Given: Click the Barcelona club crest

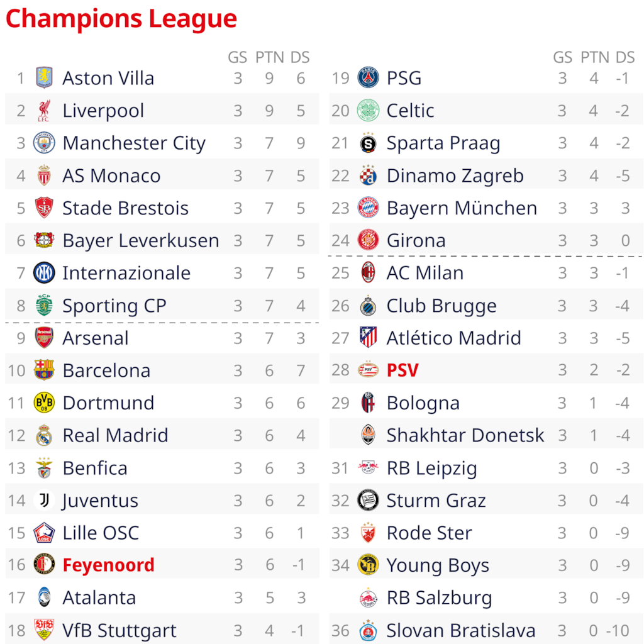Looking at the screenshot, I should 44,370.
